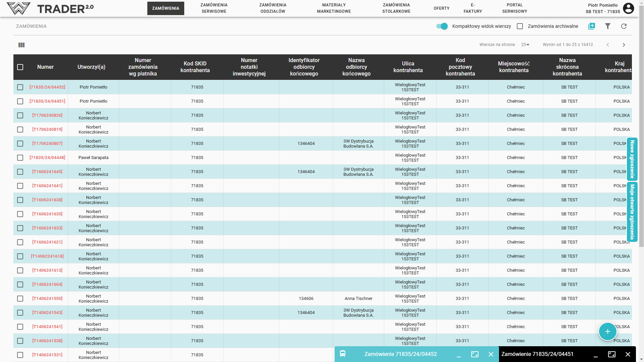Click the Nowe zgłoszenie side button

click(x=632, y=159)
